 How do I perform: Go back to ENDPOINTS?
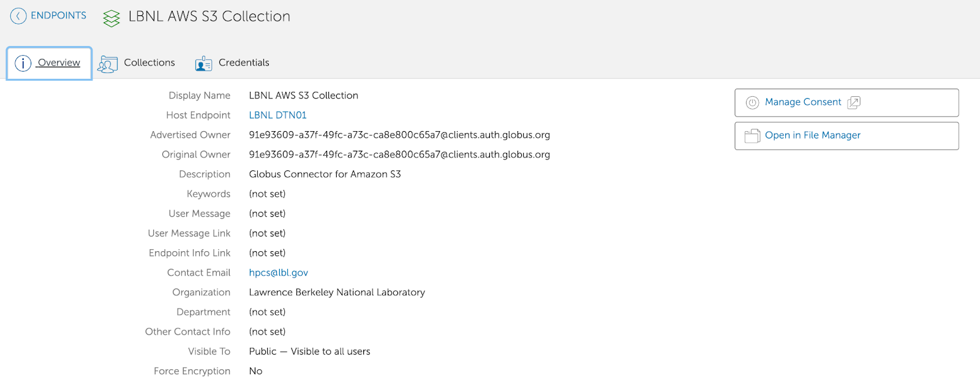[49, 16]
